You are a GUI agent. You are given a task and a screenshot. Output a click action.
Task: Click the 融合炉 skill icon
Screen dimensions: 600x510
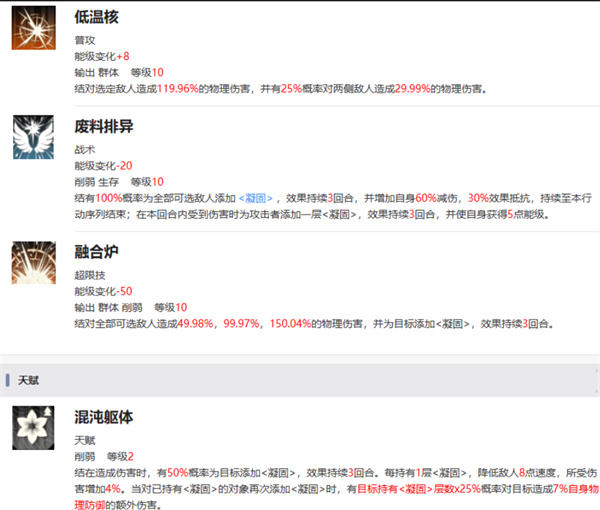[33, 262]
